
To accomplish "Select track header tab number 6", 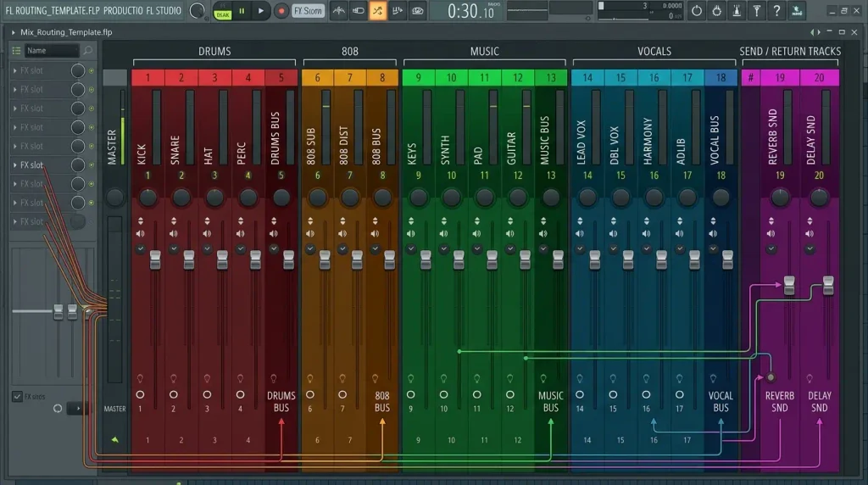I will (317, 77).
